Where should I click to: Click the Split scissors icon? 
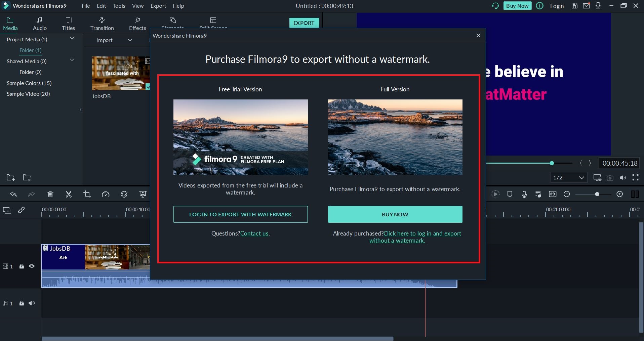pyautogui.click(x=69, y=194)
